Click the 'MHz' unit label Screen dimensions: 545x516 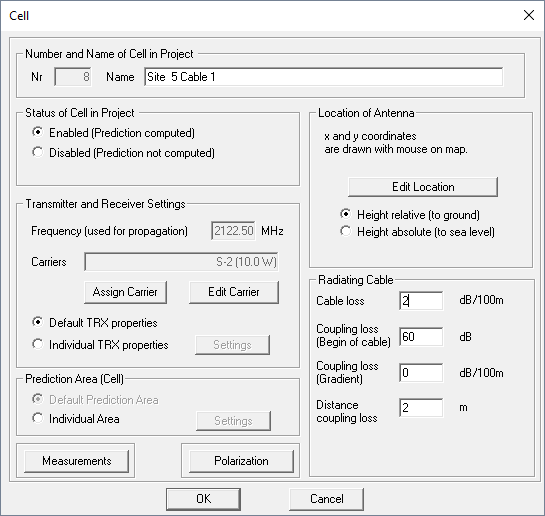pyautogui.click(x=272, y=231)
